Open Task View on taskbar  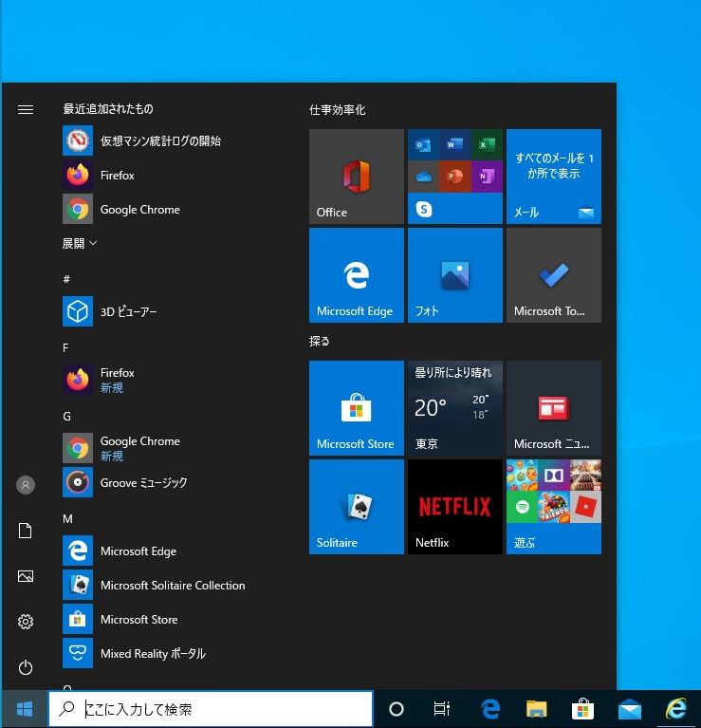click(x=442, y=709)
